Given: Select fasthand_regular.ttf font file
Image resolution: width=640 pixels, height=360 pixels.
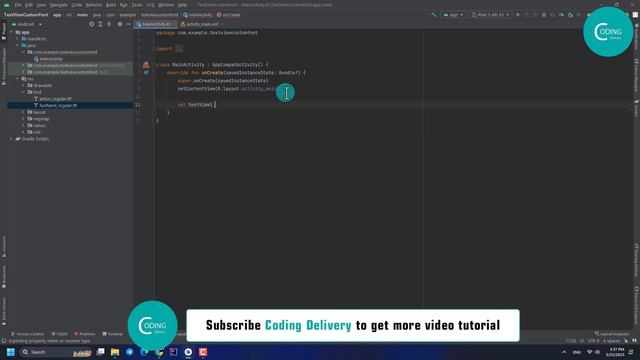Looking at the screenshot, I should tap(55, 105).
